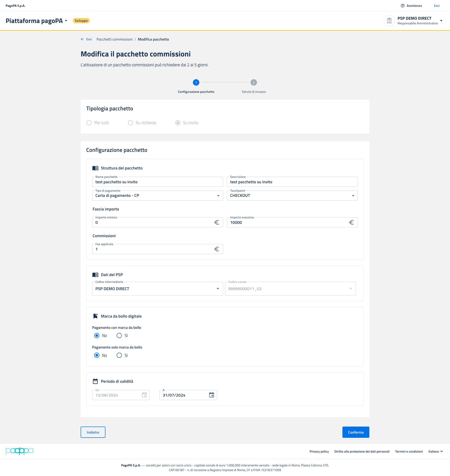This screenshot has width=450, height=476.
Task: Open the Codice intermediario dropdown
Action: pos(157,289)
